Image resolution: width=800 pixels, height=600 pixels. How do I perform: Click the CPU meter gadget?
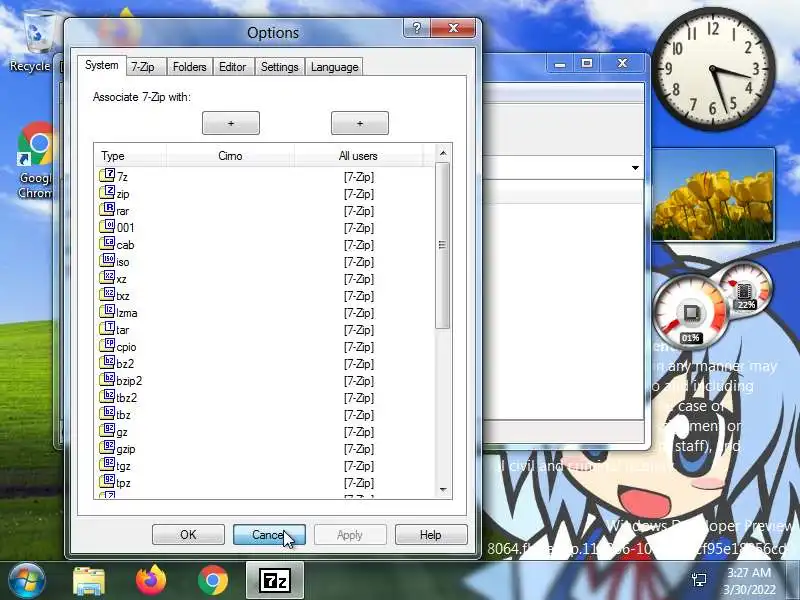click(690, 313)
